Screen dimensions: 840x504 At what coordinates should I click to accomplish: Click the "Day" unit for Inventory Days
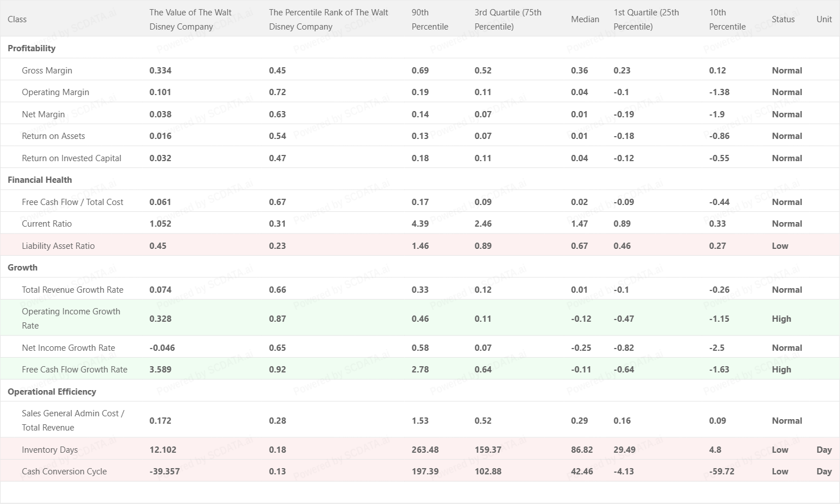coord(824,450)
